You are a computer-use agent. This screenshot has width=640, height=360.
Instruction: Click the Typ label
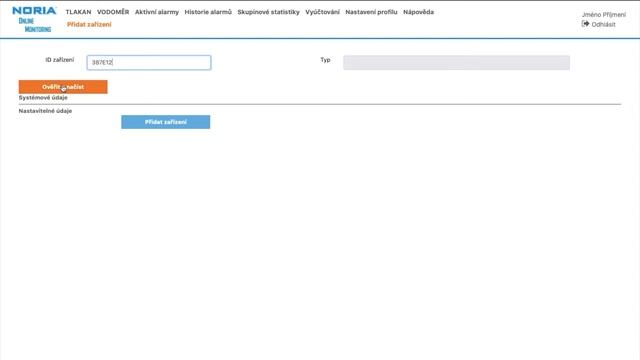[325, 60]
